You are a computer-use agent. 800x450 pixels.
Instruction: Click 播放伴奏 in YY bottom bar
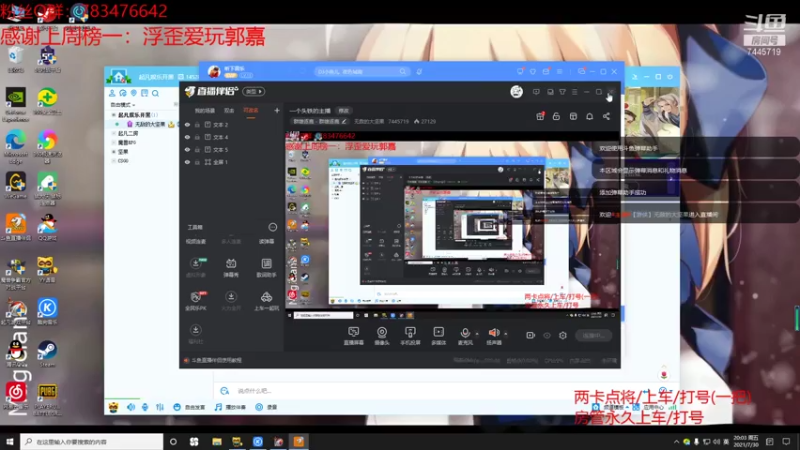(231, 407)
